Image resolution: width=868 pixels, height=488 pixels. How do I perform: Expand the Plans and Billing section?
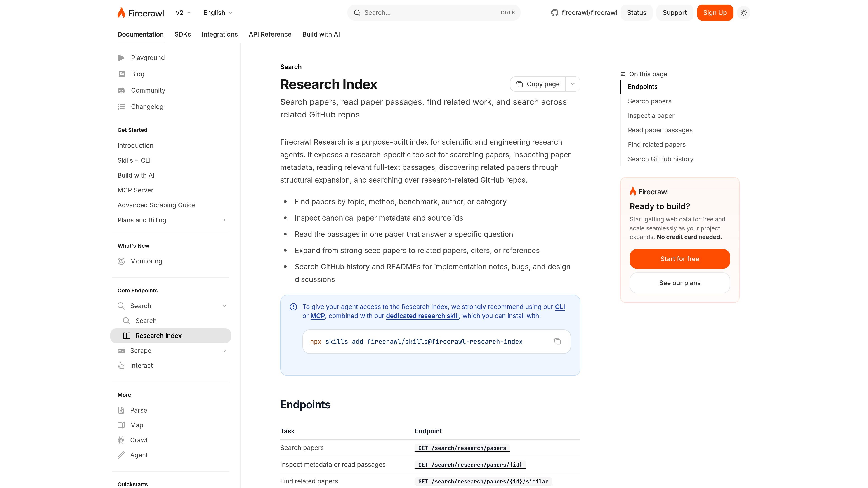[224, 220]
